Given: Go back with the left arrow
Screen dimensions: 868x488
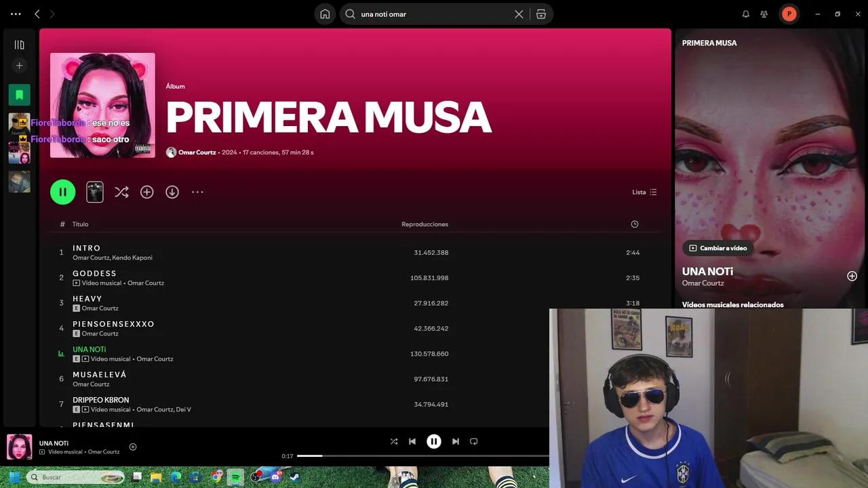Looking at the screenshot, I should (37, 14).
